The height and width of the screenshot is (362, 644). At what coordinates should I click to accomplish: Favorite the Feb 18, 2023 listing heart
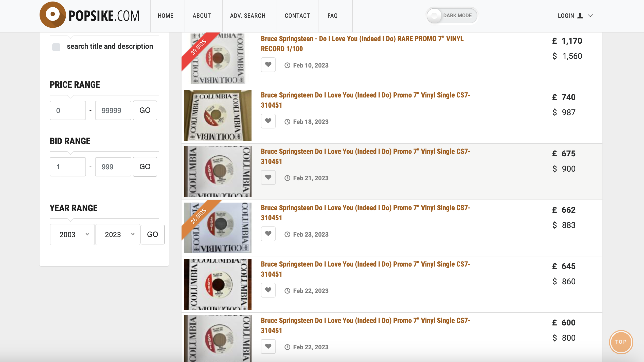tap(268, 121)
